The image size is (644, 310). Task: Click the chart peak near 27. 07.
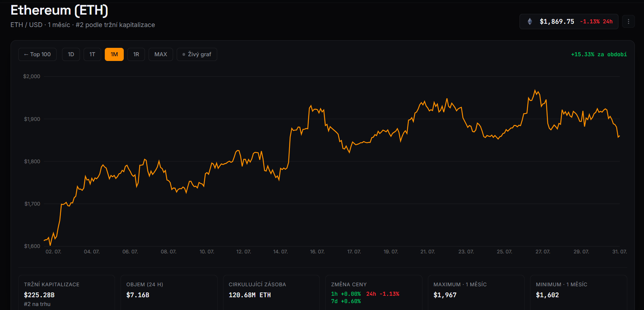(535, 90)
